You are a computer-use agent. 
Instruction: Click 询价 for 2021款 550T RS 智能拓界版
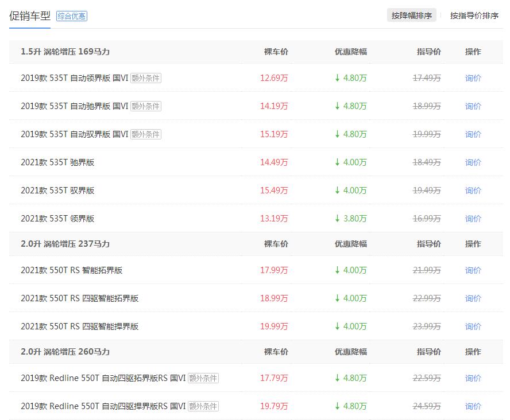473,270
